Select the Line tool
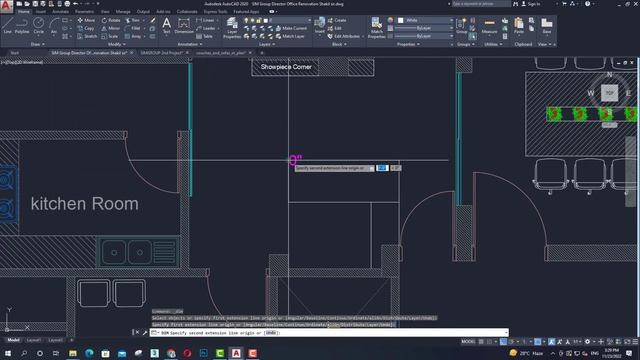The width and height of the screenshot is (640, 360). [7, 25]
